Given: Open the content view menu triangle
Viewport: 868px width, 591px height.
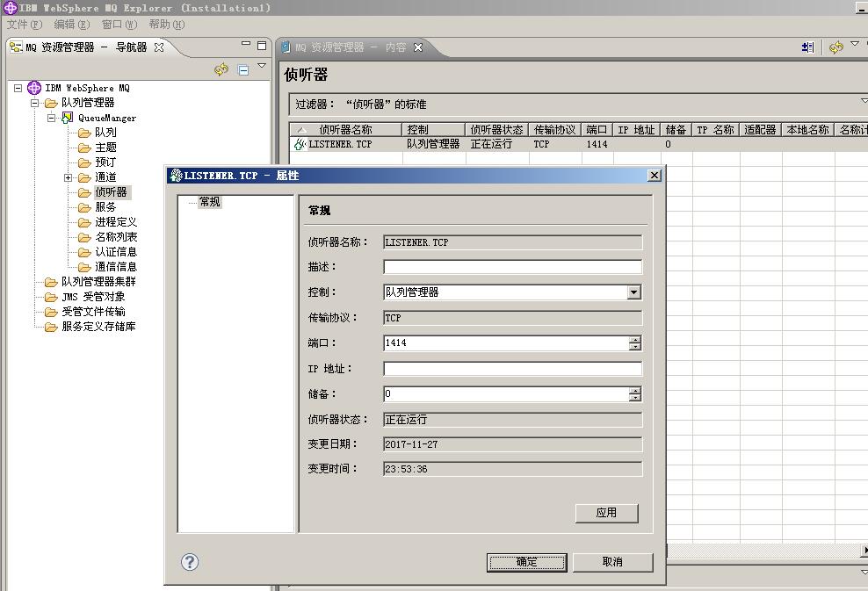Looking at the screenshot, I should [855, 43].
